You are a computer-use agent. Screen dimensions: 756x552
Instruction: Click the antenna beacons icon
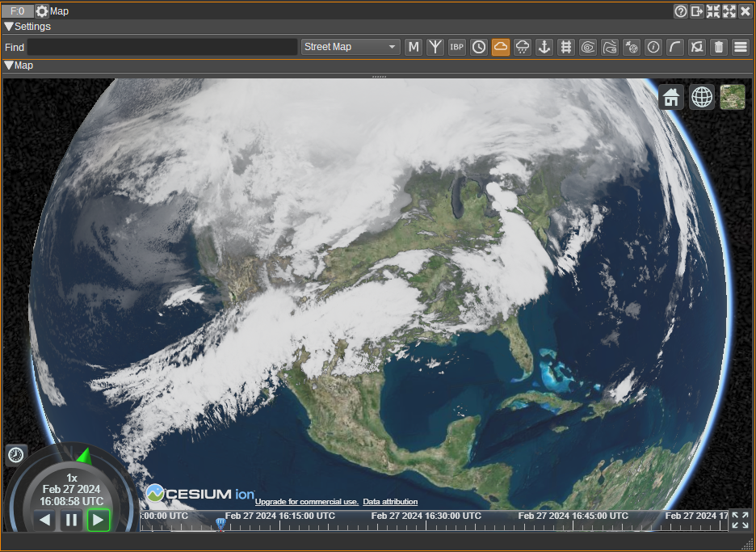pyautogui.click(x=435, y=47)
